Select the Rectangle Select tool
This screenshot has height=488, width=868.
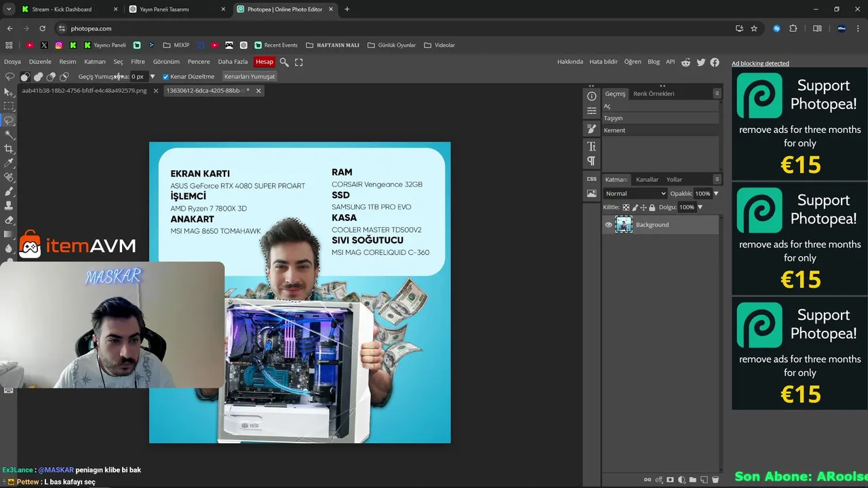coord(9,106)
